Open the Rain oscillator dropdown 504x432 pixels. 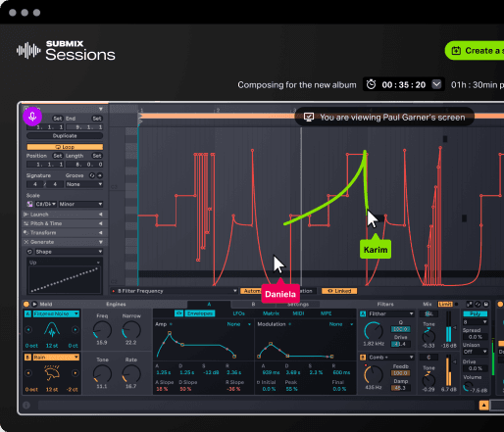click(x=56, y=358)
